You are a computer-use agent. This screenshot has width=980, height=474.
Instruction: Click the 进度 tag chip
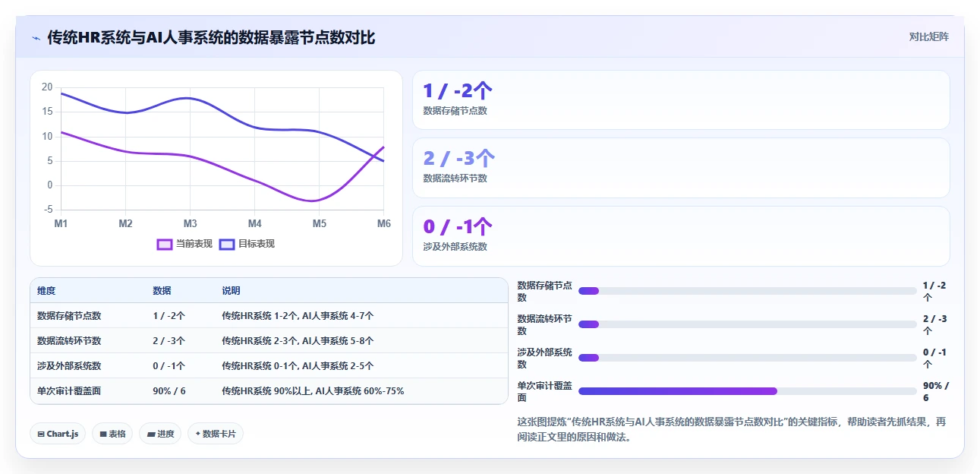160,434
